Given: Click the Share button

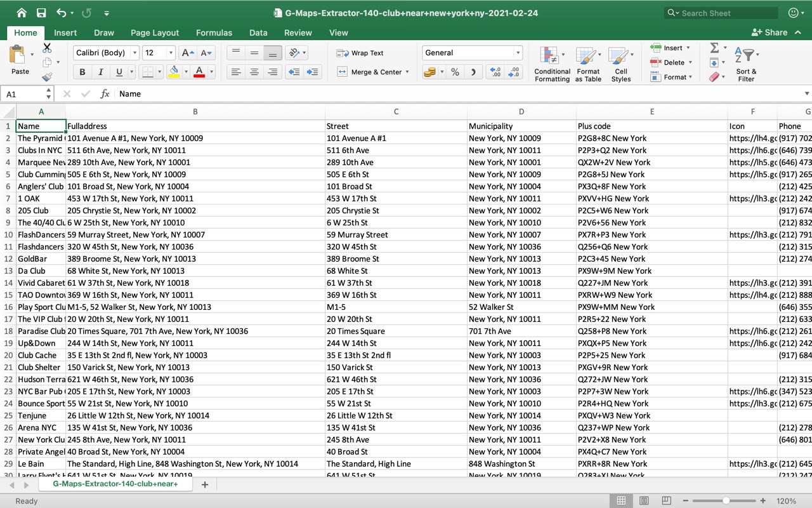Looking at the screenshot, I should point(769,32).
